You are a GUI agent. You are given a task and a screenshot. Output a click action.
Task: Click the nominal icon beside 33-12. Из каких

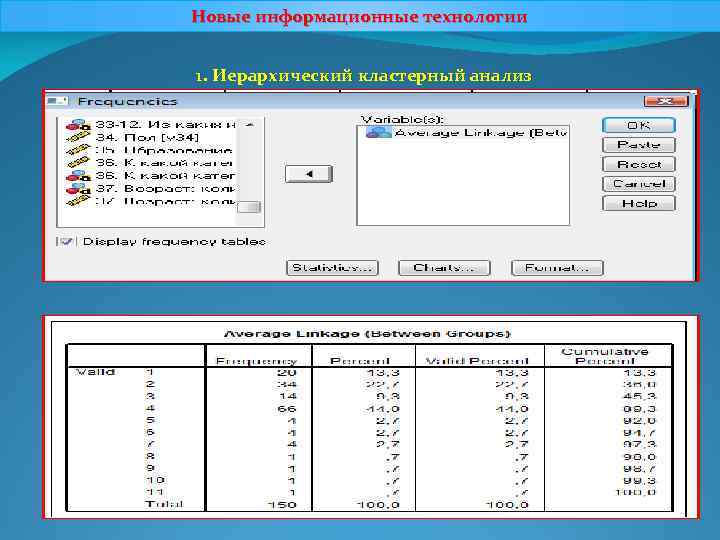[79, 124]
